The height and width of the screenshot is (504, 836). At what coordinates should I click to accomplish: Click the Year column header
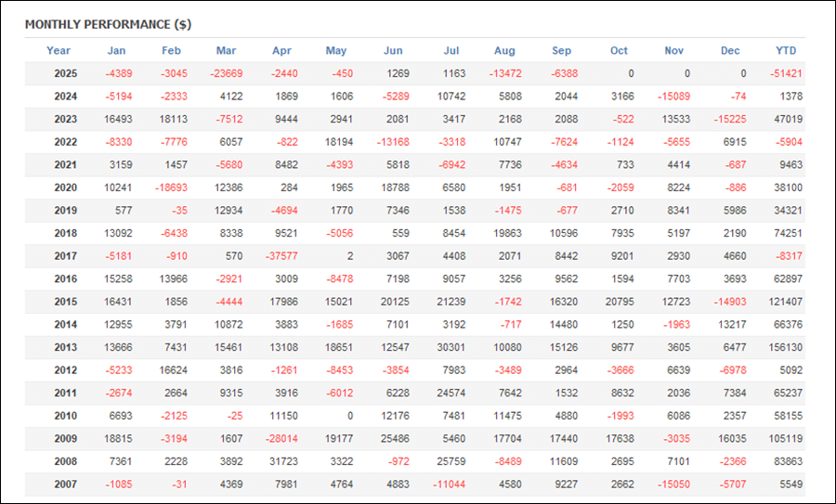click(59, 51)
